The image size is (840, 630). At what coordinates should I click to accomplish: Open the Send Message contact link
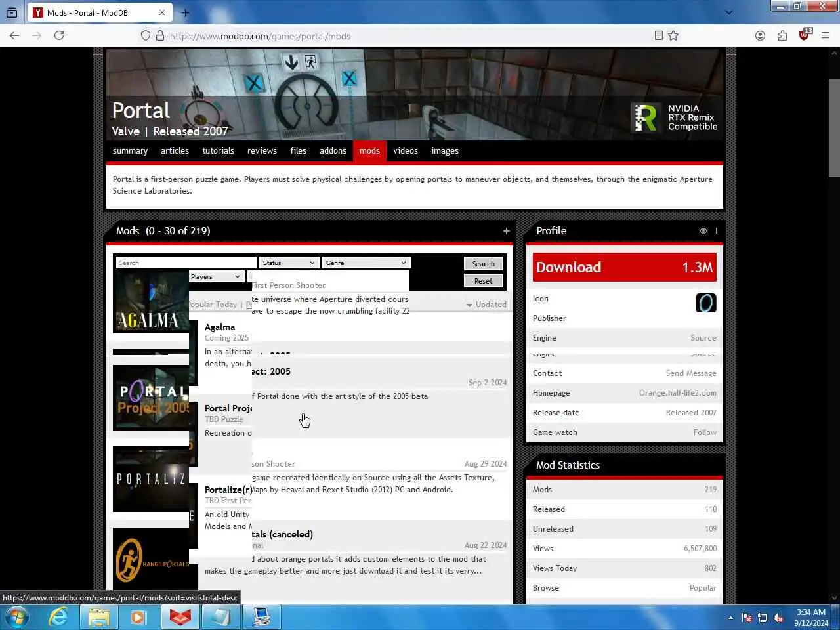coord(691,373)
